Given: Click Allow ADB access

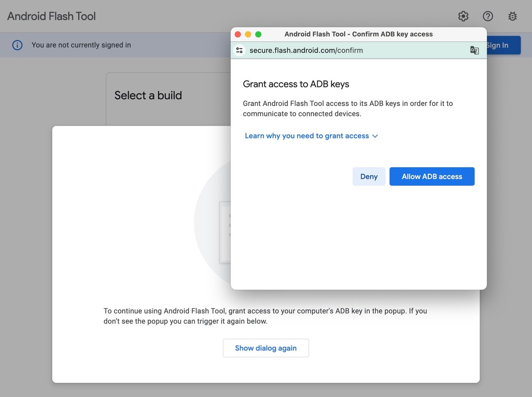Looking at the screenshot, I should (x=432, y=177).
